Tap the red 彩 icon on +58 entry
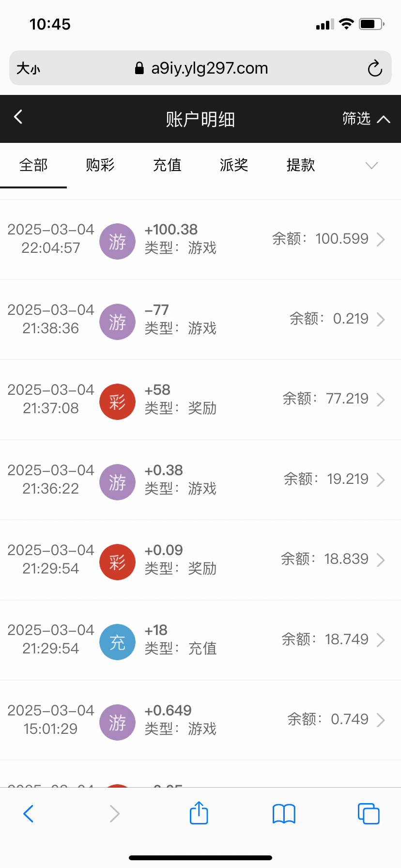401x868 pixels. (x=117, y=402)
